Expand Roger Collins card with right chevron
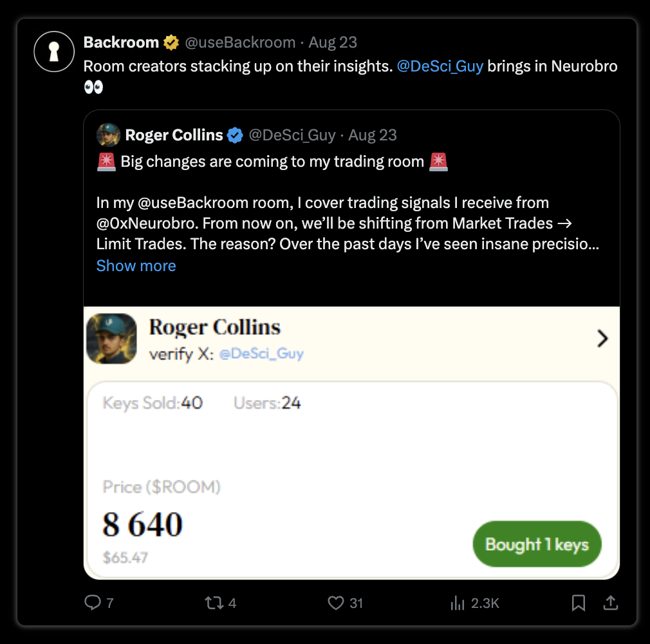Viewport: 650px width, 644px height. click(603, 339)
